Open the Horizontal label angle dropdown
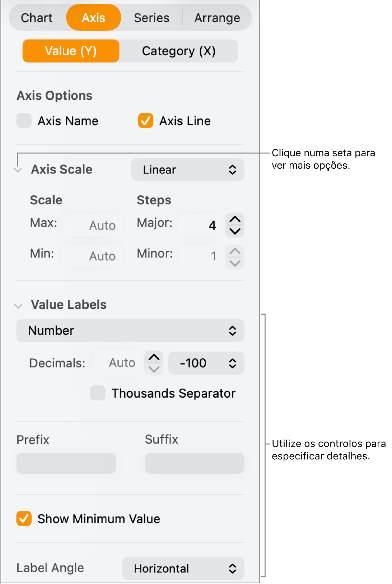This screenshot has height=584, width=392. pyautogui.click(x=183, y=568)
